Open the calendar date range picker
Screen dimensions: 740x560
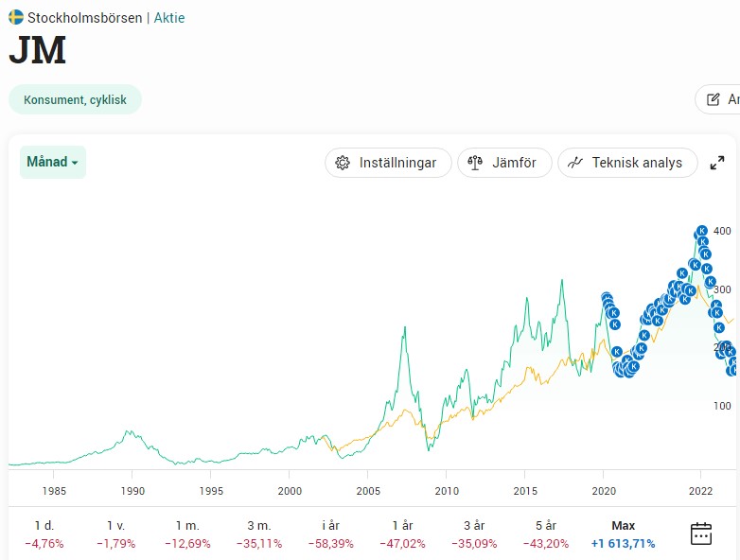(701, 534)
